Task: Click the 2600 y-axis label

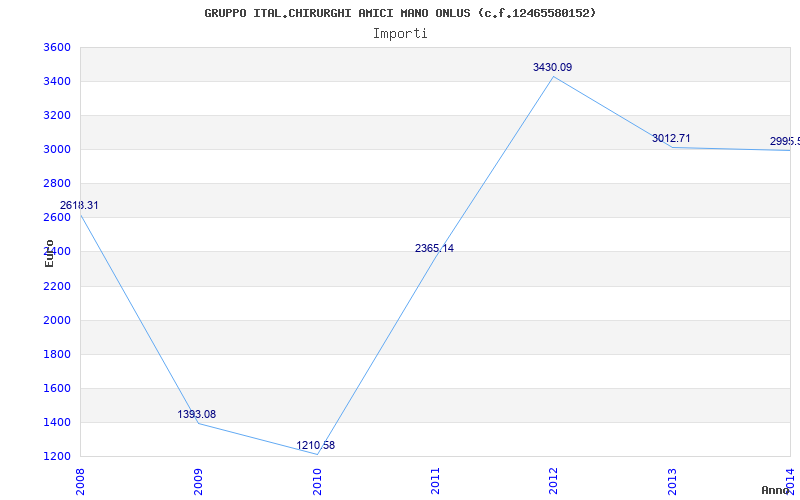Action: click(x=57, y=218)
